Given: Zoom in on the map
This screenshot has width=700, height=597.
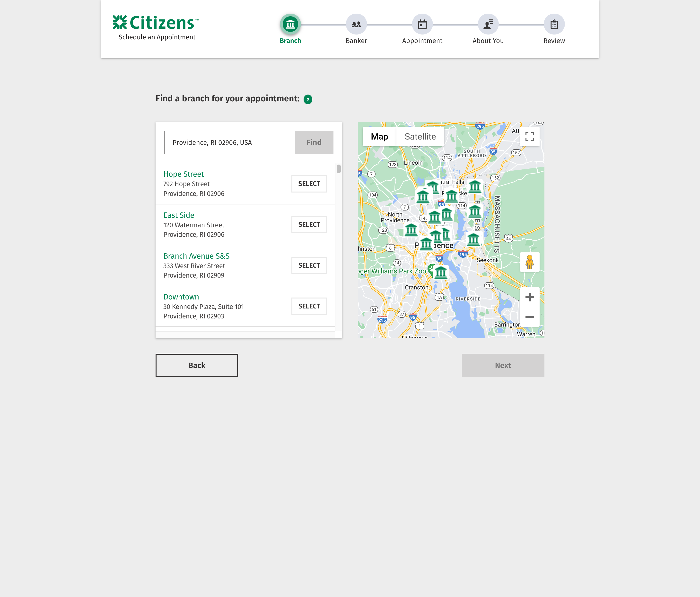Looking at the screenshot, I should coord(529,297).
